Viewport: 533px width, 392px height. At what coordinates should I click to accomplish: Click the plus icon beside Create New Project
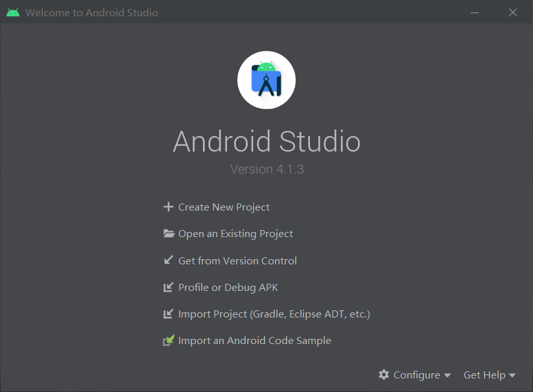tap(169, 207)
